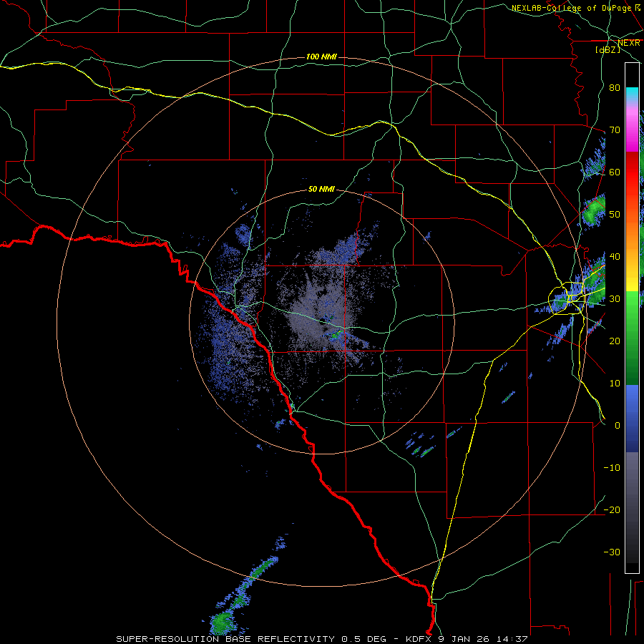Click the cyan segment atop the color bar
This screenshot has width=644, height=644.
click(x=632, y=94)
